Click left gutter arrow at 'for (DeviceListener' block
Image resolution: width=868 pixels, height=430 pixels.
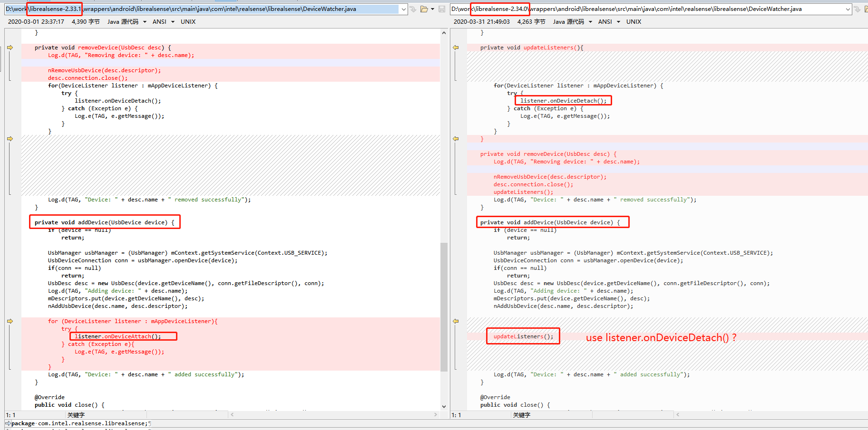(x=10, y=321)
